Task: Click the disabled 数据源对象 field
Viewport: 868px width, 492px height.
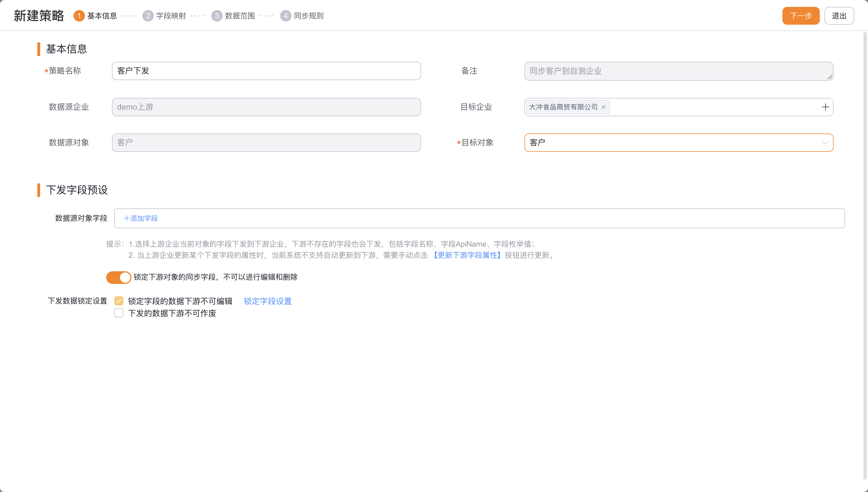Action: (x=266, y=143)
